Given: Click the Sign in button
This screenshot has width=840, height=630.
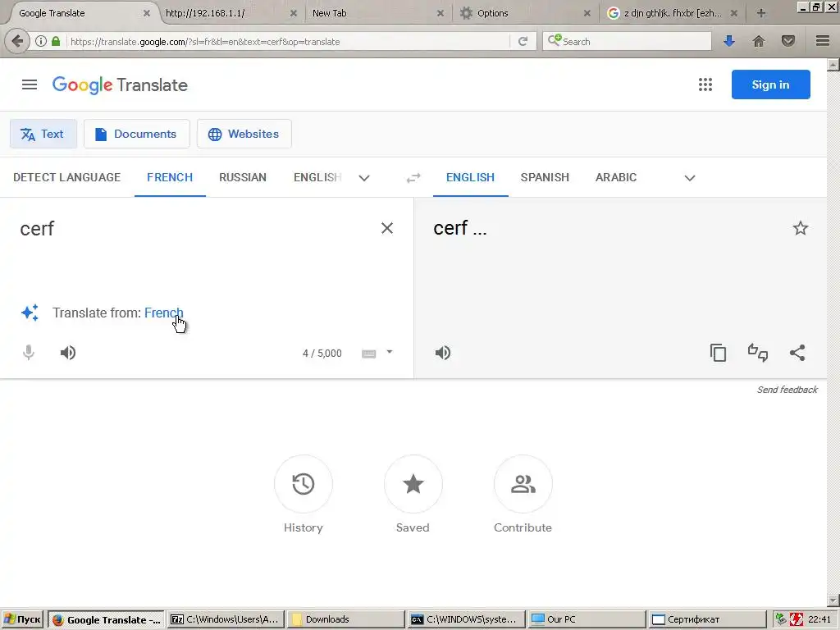Looking at the screenshot, I should pos(770,84).
